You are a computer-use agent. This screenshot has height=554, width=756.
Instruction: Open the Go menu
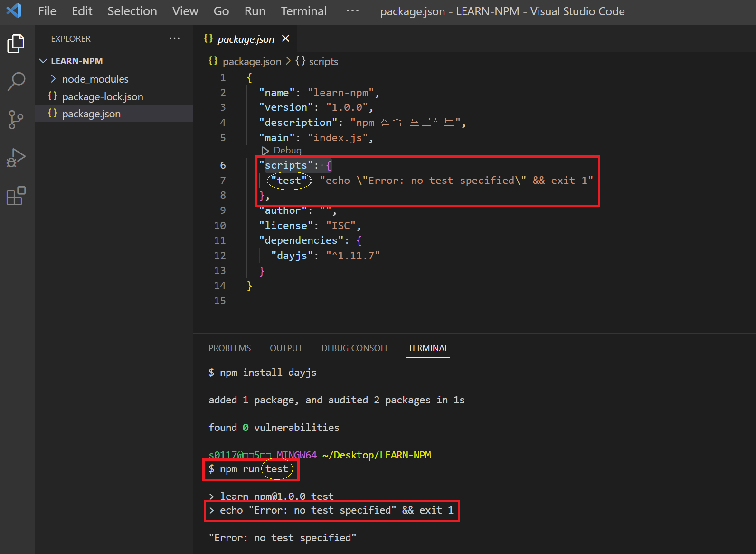[x=221, y=11]
